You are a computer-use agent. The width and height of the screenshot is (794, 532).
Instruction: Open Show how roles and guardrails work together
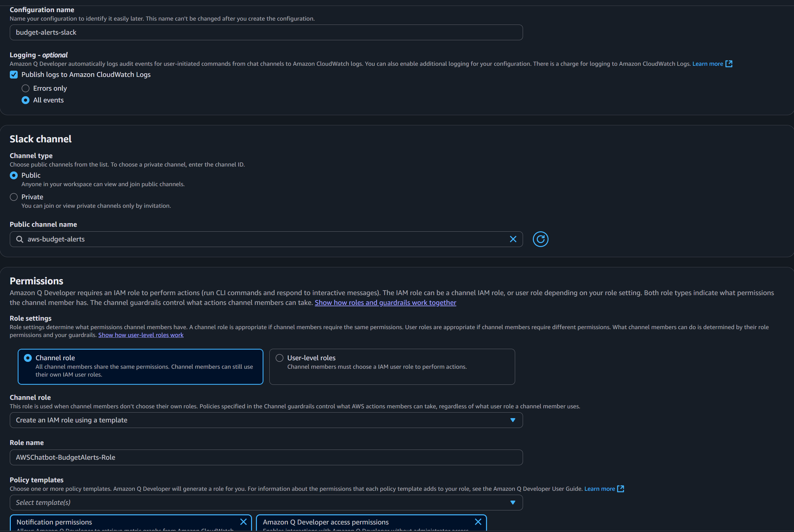tap(385, 303)
